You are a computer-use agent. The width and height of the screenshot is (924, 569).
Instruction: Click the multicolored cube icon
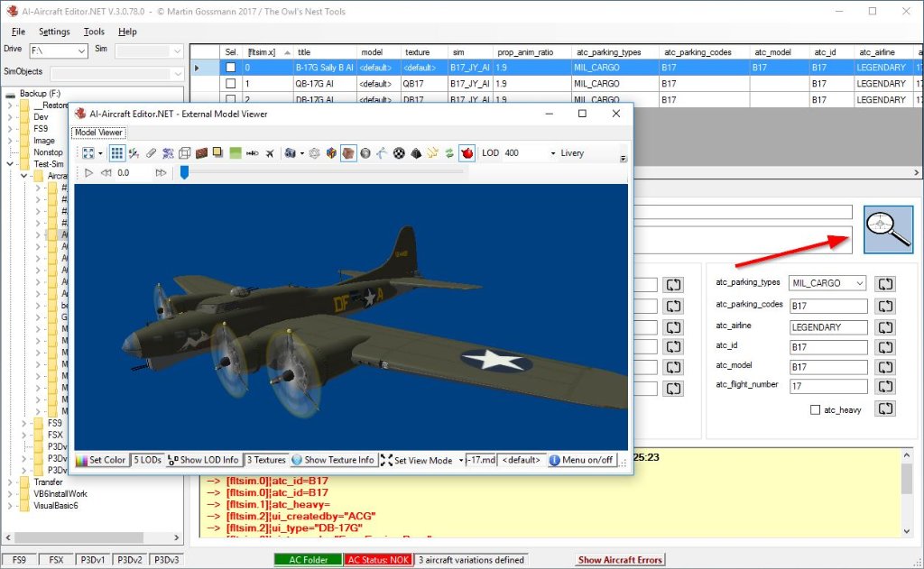(331, 153)
